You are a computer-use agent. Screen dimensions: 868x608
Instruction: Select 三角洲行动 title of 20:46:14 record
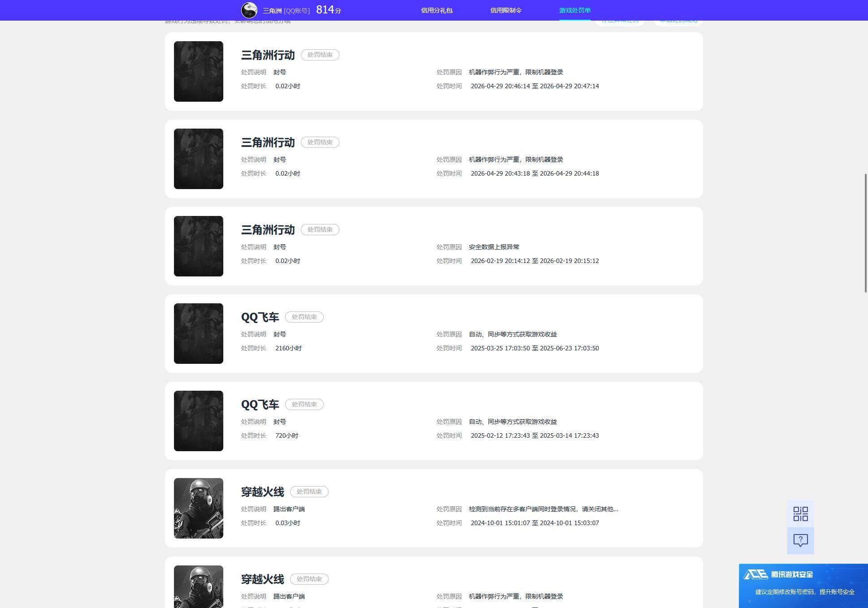pyautogui.click(x=268, y=55)
